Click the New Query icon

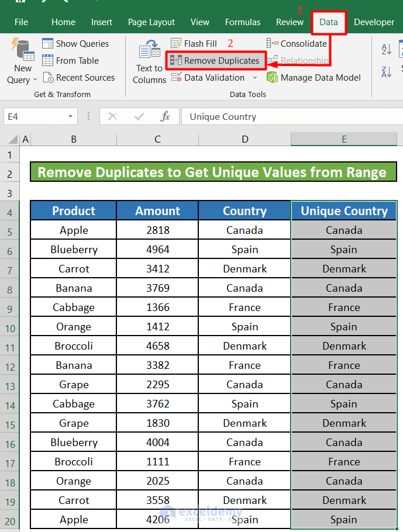pos(22,50)
